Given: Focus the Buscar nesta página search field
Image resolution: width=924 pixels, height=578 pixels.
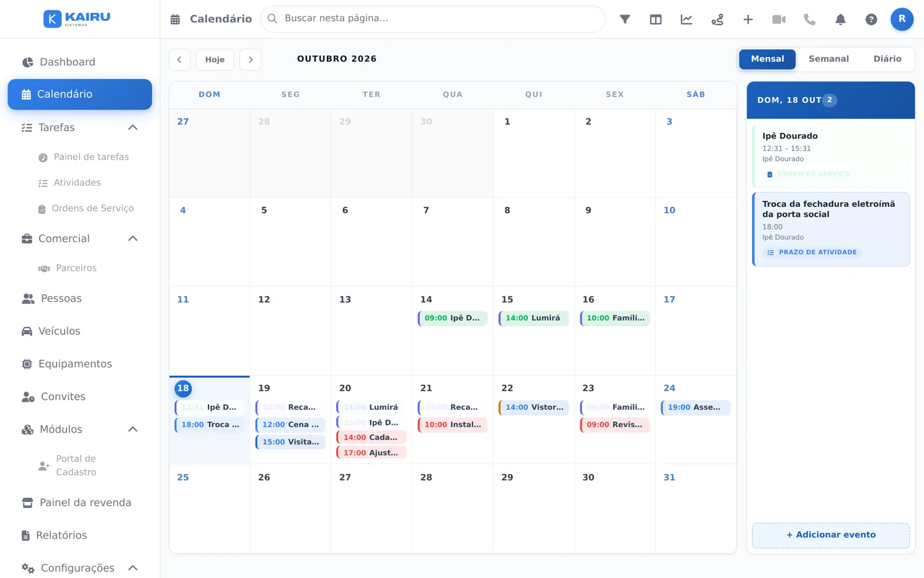Looking at the screenshot, I should click(x=433, y=19).
